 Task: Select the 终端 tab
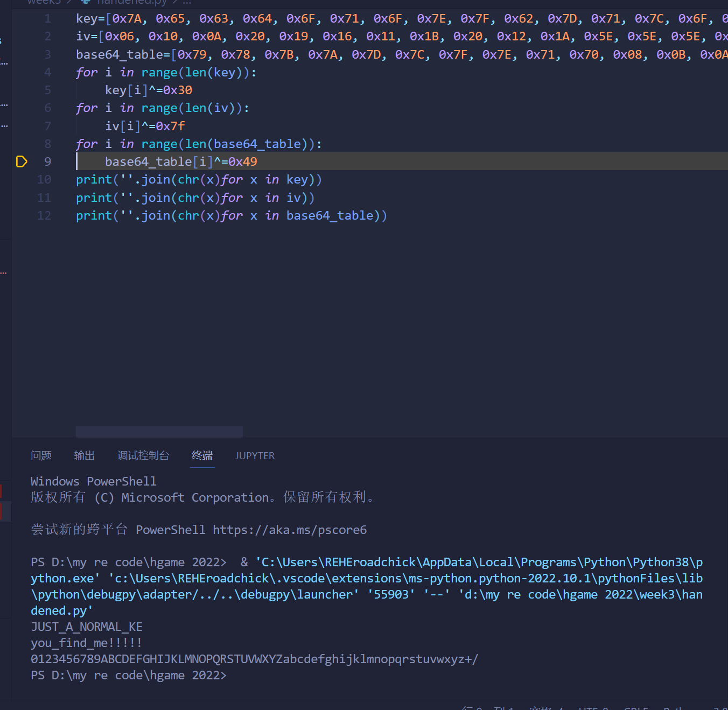(202, 456)
